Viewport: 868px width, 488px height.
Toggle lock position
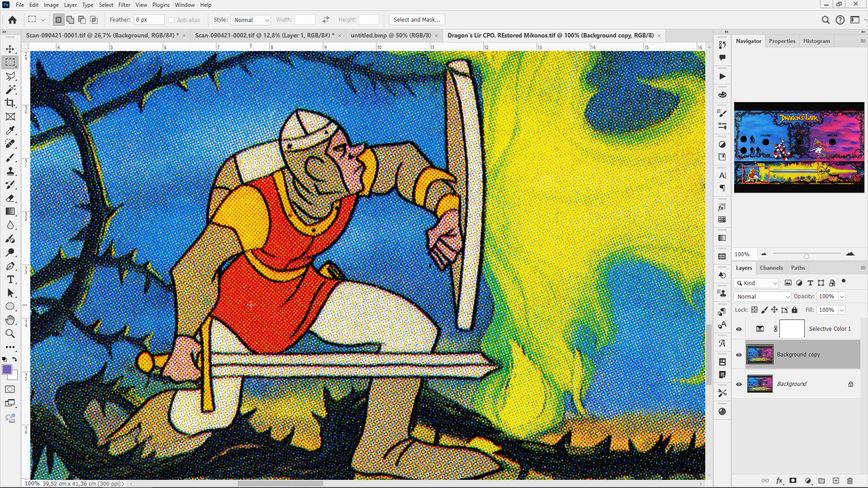click(x=774, y=310)
